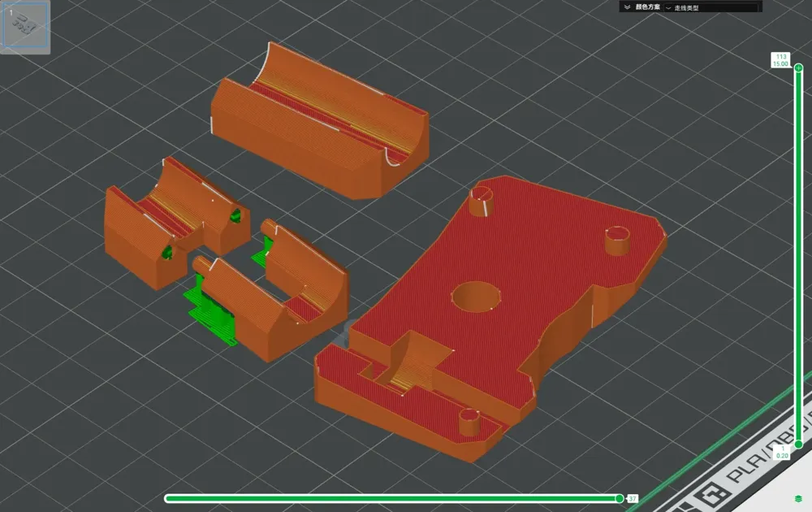Click the horizontal move slider end handle
Screen dimensions: 812x512
[620, 498]
